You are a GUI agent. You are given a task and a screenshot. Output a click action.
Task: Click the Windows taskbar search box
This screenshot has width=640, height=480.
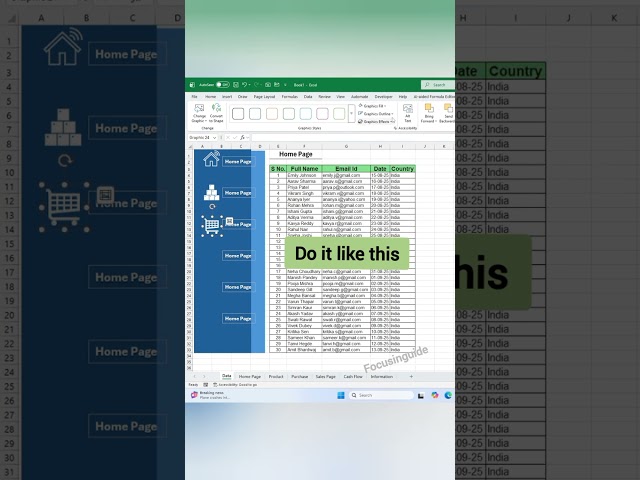[381, 395]
